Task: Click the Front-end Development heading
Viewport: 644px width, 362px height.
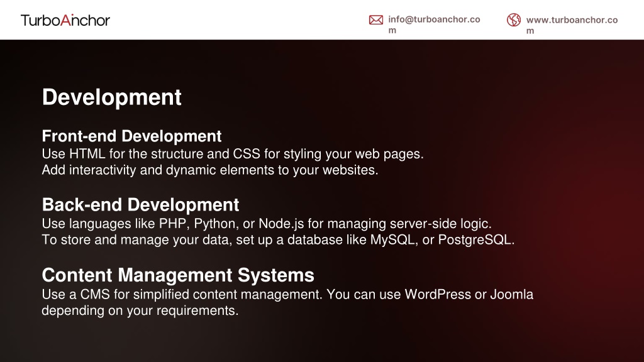Action: tap(131, 136)
